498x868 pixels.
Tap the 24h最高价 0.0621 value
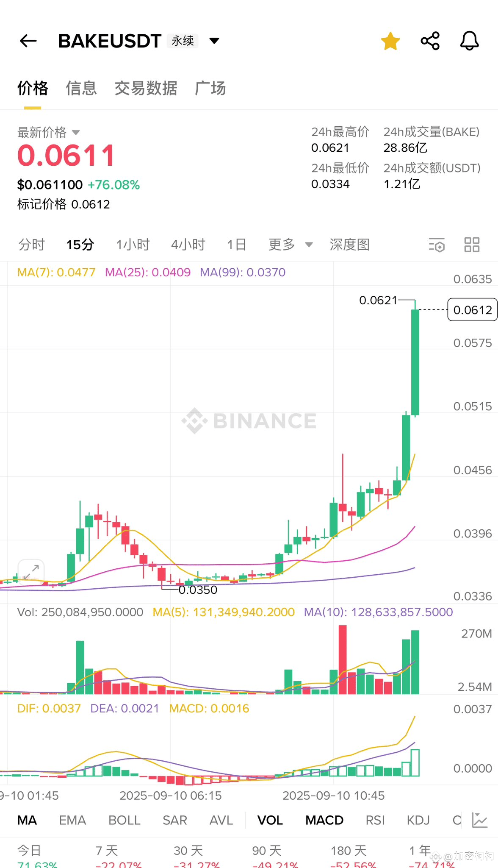point(330,147)
